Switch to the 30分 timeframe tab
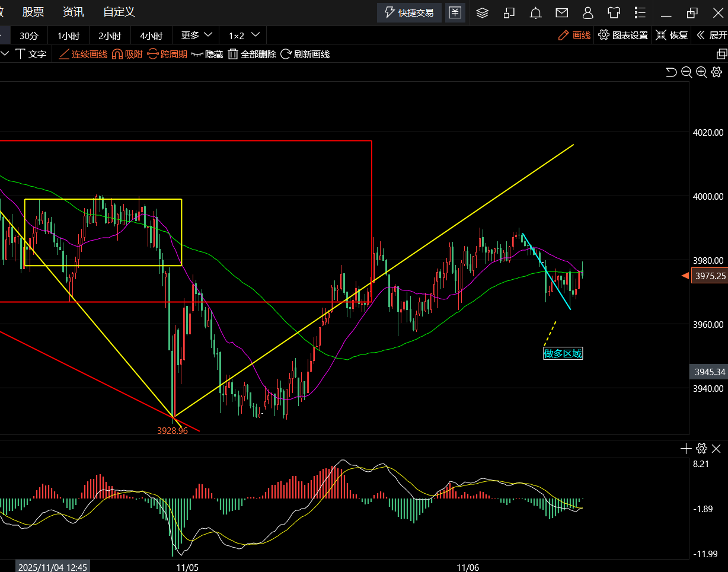 click(28, 35)
